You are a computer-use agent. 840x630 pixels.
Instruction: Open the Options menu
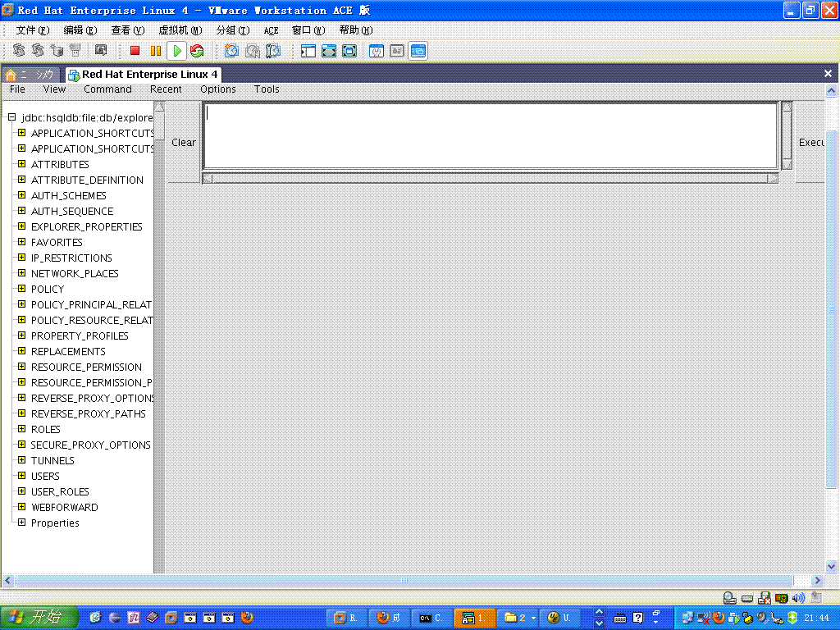218,89
